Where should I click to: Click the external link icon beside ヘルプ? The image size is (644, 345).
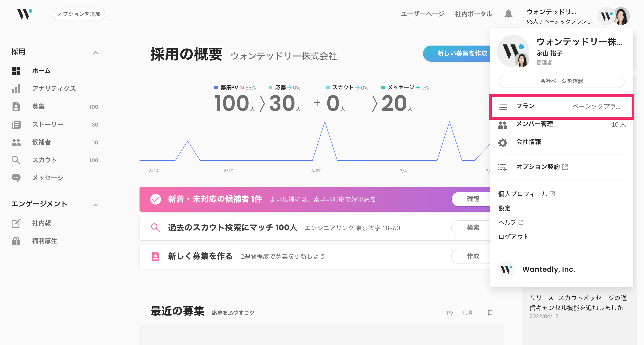click(521, 222)
